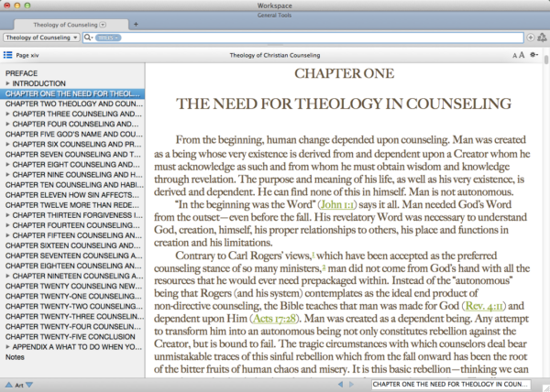The height and width of the screenshot is (392, 550).
Task: Expand CHAPTER FOURTEEN in contents
Action: click(x=7, y=225)
